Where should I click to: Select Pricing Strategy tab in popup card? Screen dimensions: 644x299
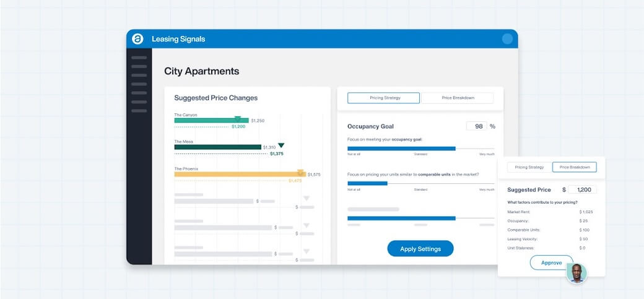529,167
